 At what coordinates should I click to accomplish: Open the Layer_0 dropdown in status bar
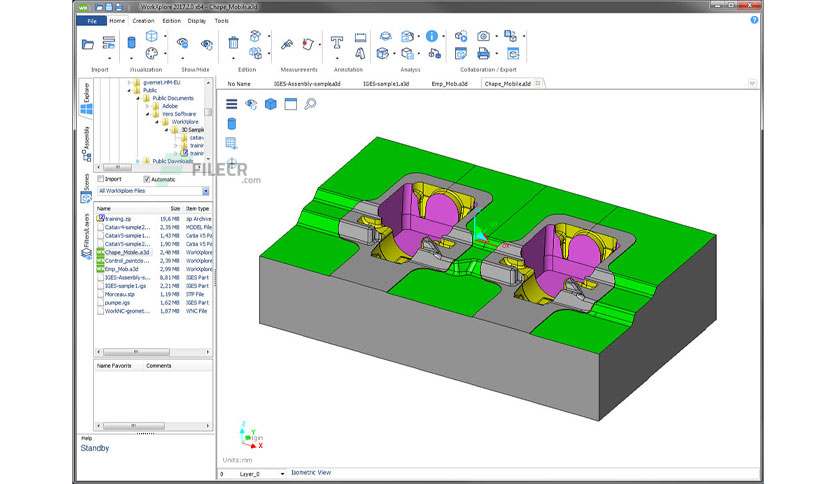pyautogui.click(x=283, y=474)
